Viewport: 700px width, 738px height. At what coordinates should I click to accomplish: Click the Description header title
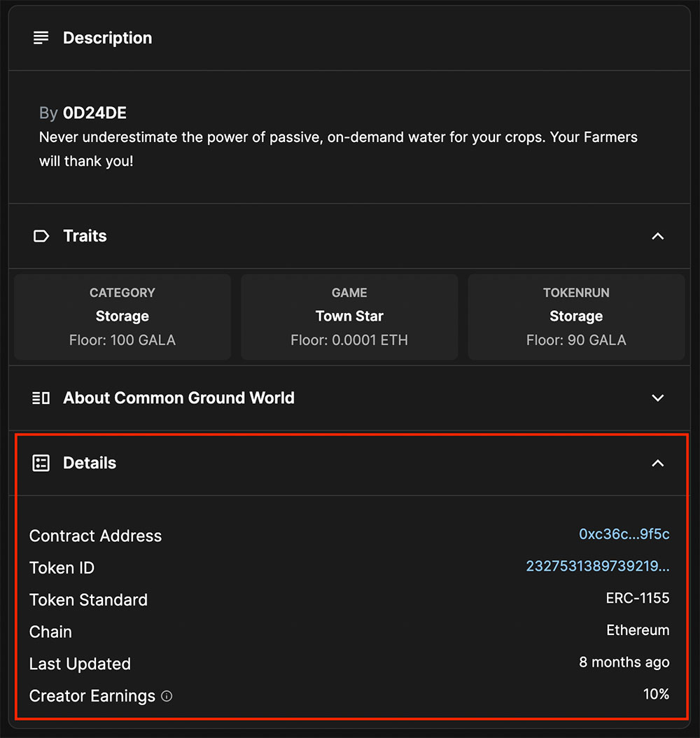click(108, 38)
